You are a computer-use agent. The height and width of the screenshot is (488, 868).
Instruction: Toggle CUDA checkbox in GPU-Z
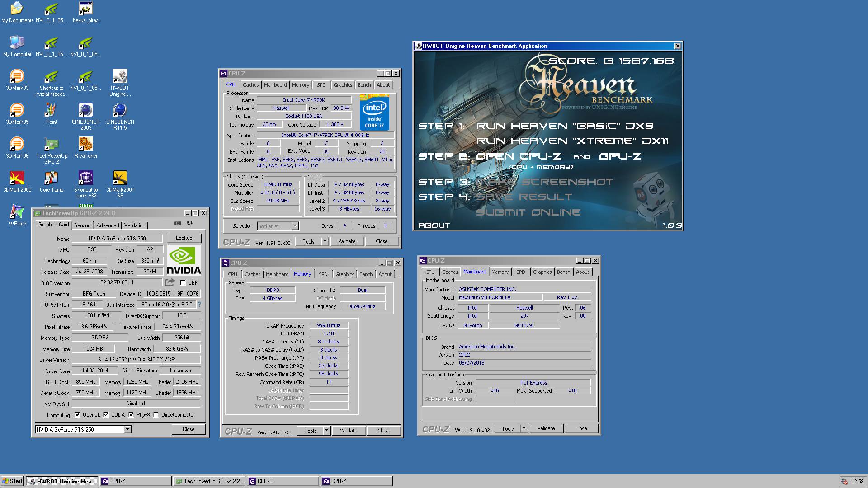106,415
